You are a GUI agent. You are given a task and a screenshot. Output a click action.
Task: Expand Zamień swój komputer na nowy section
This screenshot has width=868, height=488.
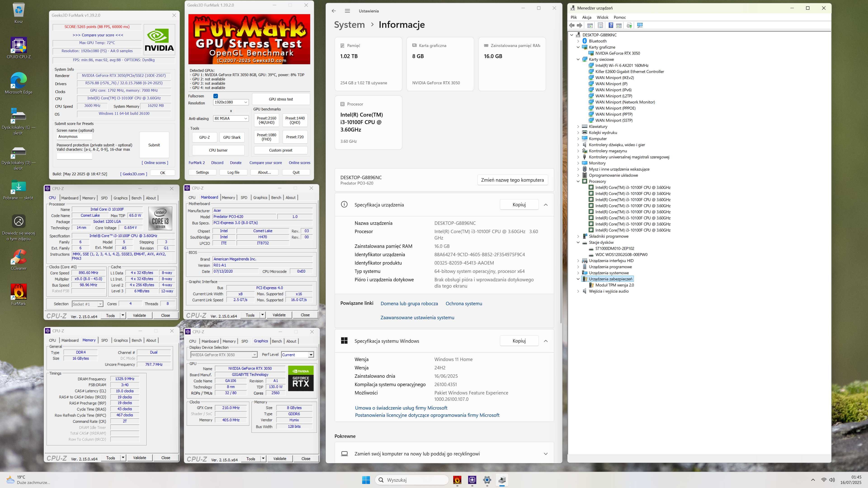(x=545, y=454)
